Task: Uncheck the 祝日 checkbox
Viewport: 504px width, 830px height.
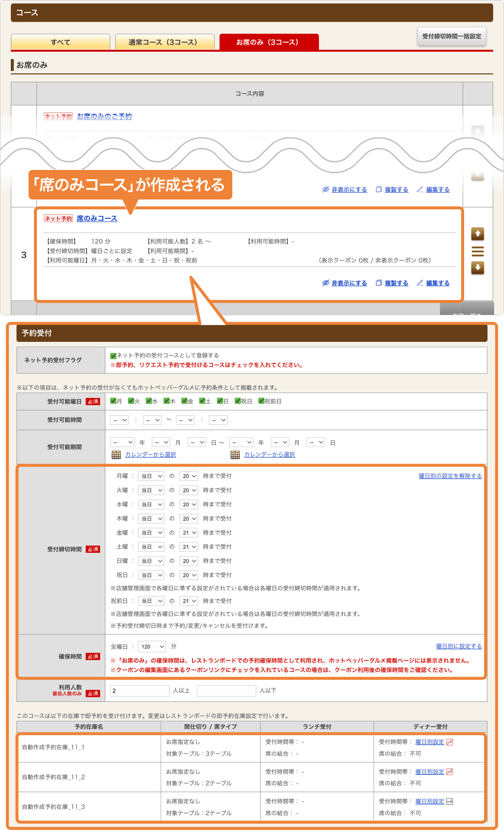Action: coord(238,401)
